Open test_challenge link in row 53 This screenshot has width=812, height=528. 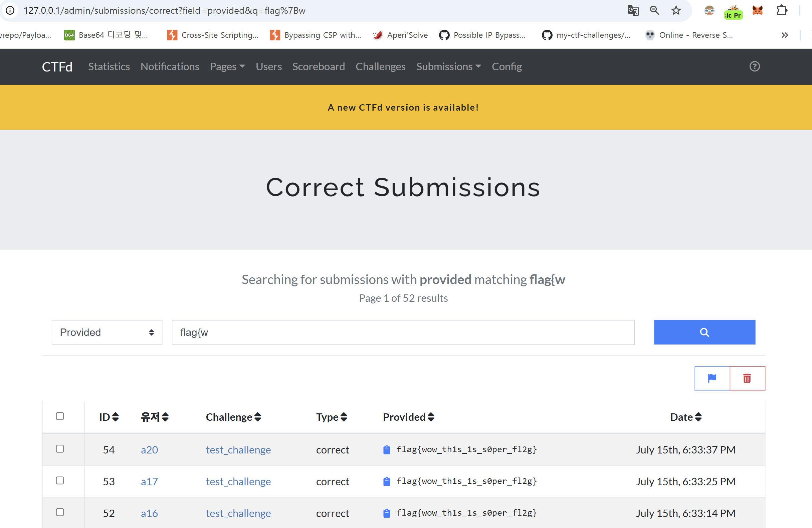tap(238, 482)
